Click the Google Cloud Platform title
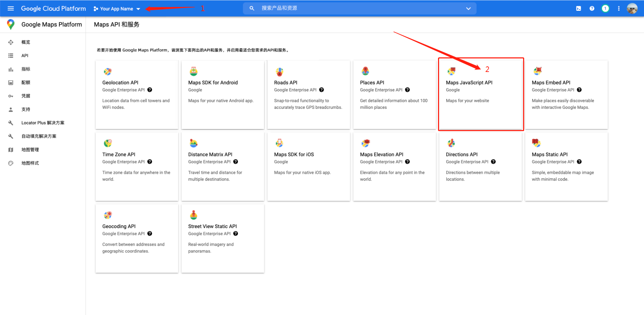 [53, 8]
